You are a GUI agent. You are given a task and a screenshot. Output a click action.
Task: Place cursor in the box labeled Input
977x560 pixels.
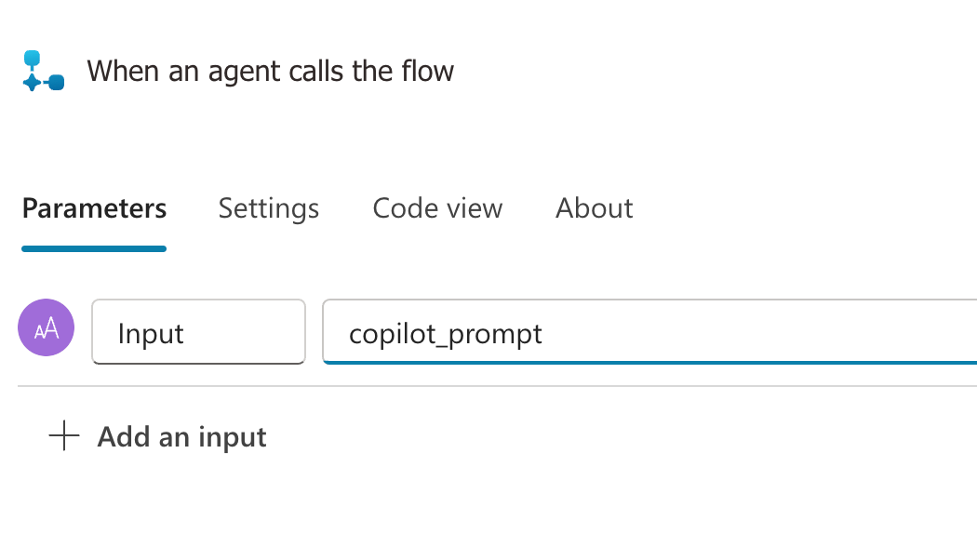[x=198, y=332]
